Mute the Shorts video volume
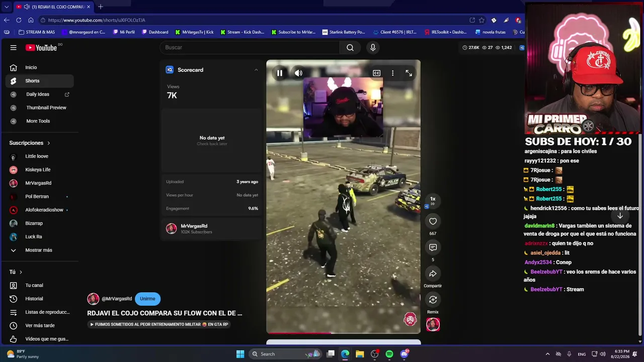Screen dimensions: 644x362 [298, 73]
